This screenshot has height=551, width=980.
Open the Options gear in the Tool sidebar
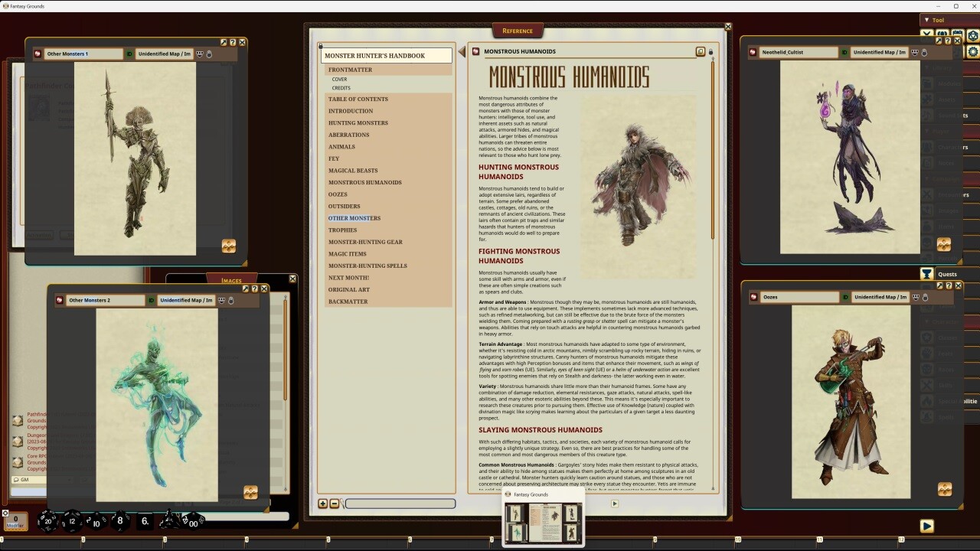972,53
